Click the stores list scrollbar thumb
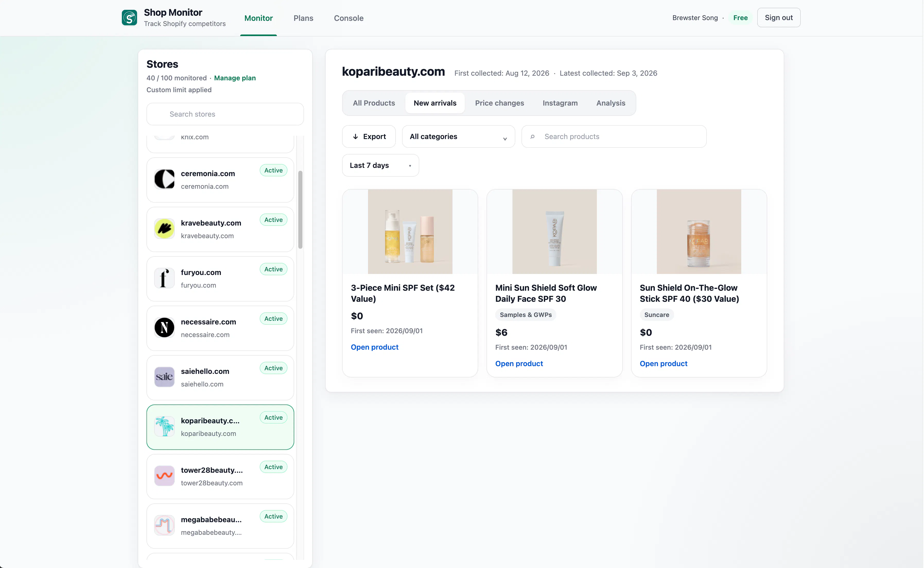Screen dimensions: 924x568 click(x=300, y=210)
